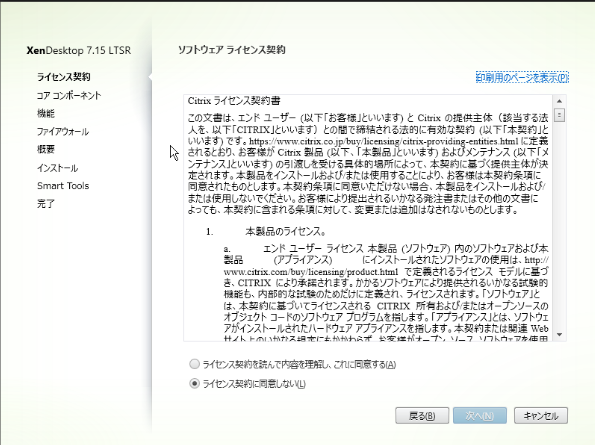Click the citrix-providing-entities.html URL text

point(384,141)
